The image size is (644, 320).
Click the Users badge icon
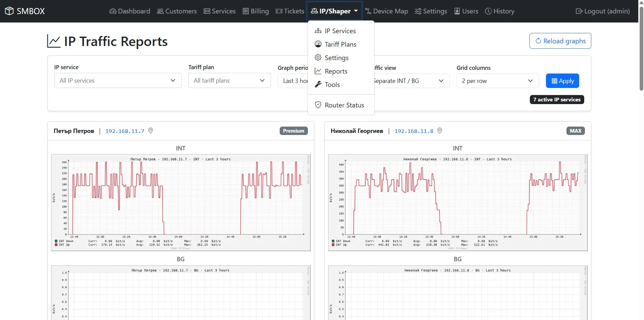pyautogui.click(x=457, y=11)
